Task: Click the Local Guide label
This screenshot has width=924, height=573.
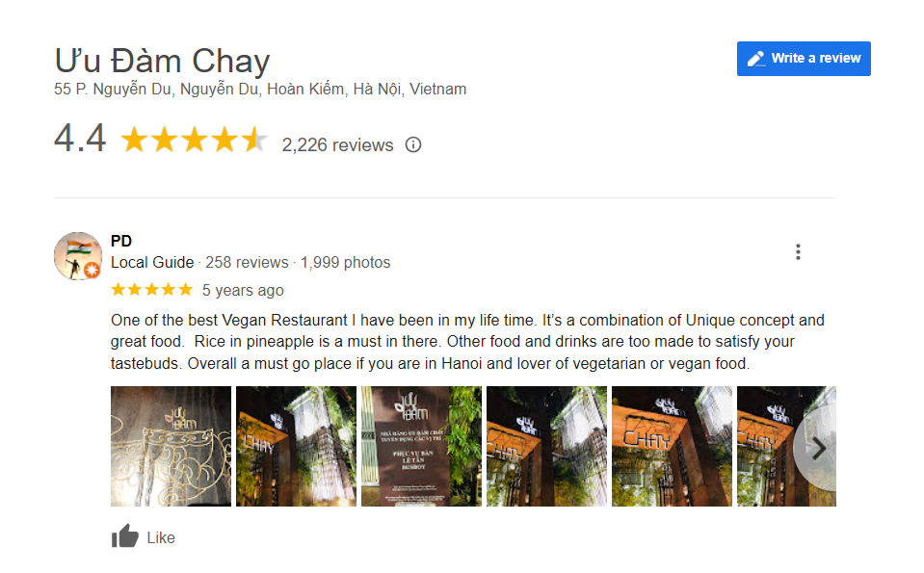Action: pyautogui.click(x=152, y=262)
